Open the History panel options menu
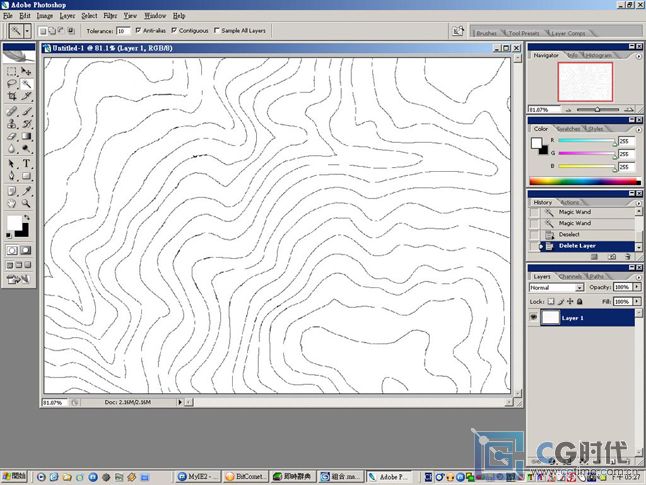 (639, 204)
